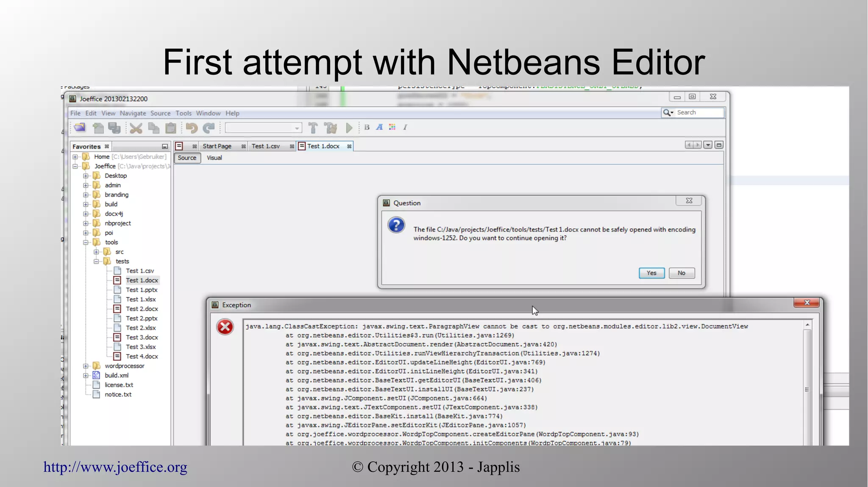Viewport: 868px width, 487px height.
Task: Minimize the Favorites panel
Action: point(165,147)
